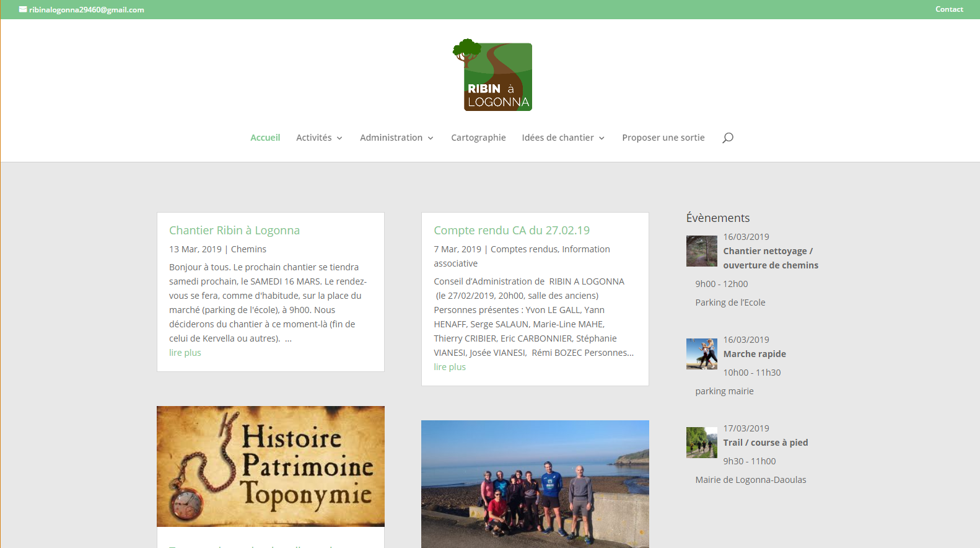
Task: Click the parking mairie location text
Action: tap(724, 391)
